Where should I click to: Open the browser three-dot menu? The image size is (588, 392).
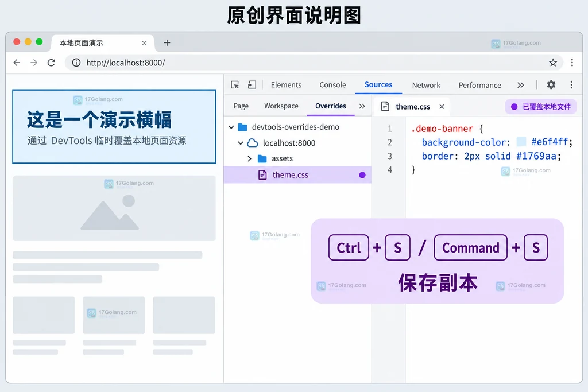click(572, 63)
